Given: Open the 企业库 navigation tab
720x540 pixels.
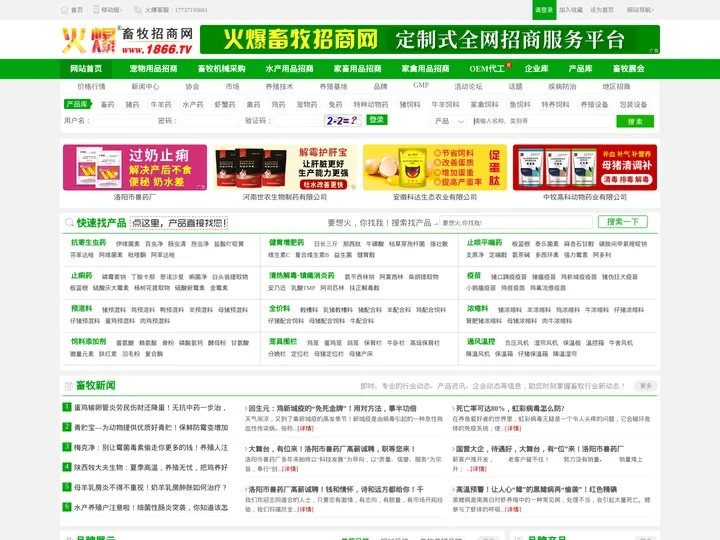Looking at the screenshot, I should coord(536,69).
